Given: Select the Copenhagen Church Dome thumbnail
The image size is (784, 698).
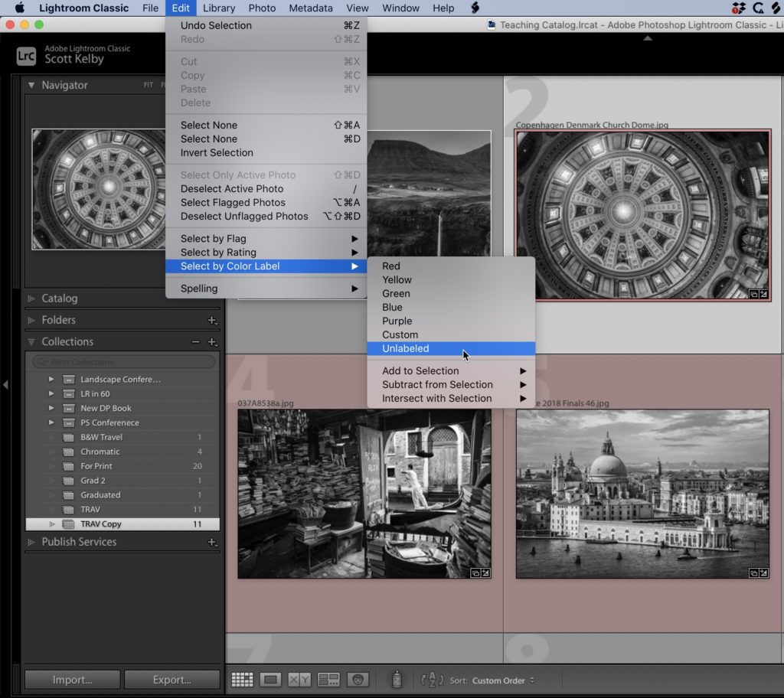Looking at the screenshot, I should (642, 216).
